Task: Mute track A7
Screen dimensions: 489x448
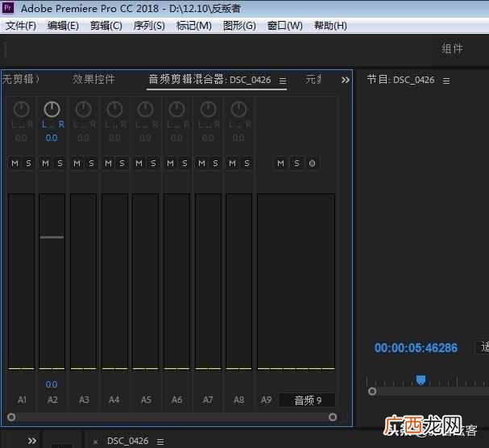Action: [201, 163]
